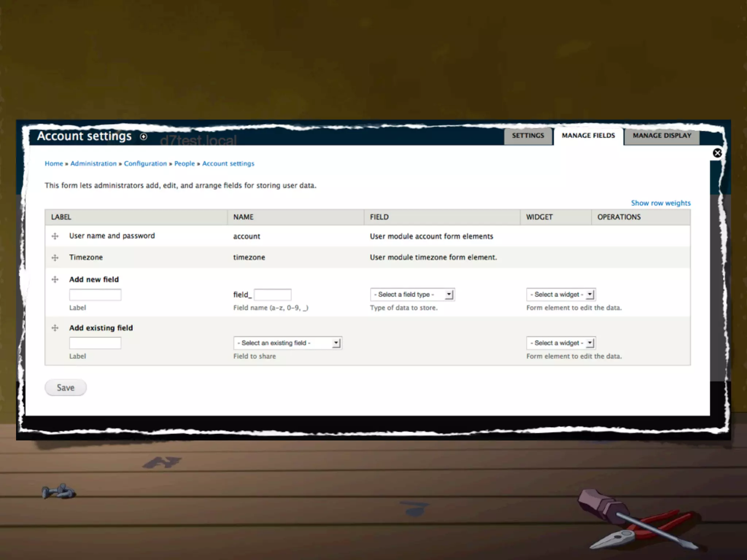Click the shortcut plus icon beside Account settings
The width and height of the screenshot is (747, 560).
coord(144,137)
